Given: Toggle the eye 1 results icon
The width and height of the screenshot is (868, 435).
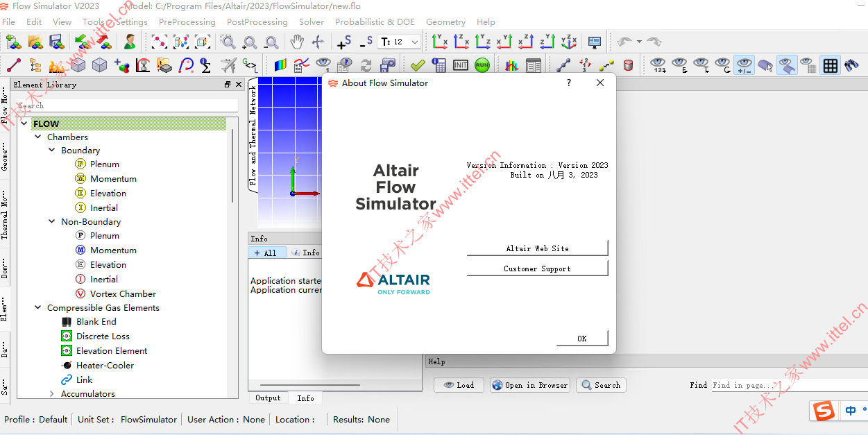Looking at the screenshot, I should (323, 65).
